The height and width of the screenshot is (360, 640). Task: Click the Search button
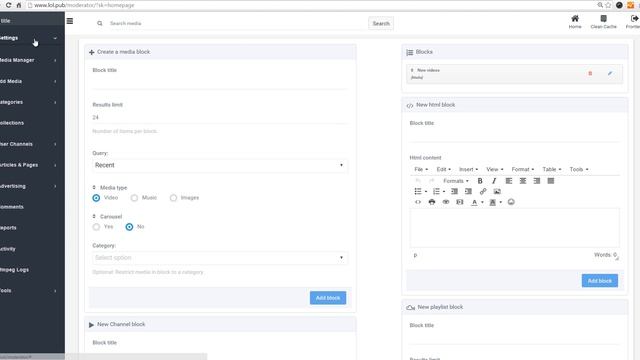pos(381,23)
